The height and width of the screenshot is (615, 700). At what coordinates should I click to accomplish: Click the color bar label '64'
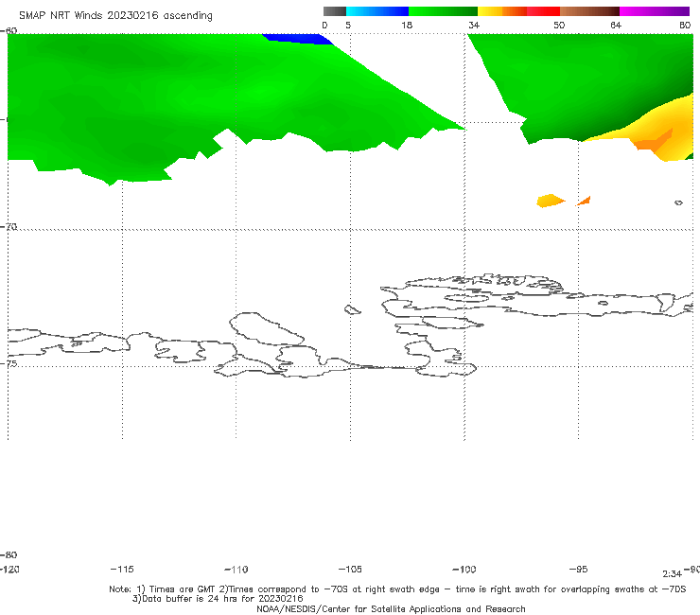[x=616, y=26]
